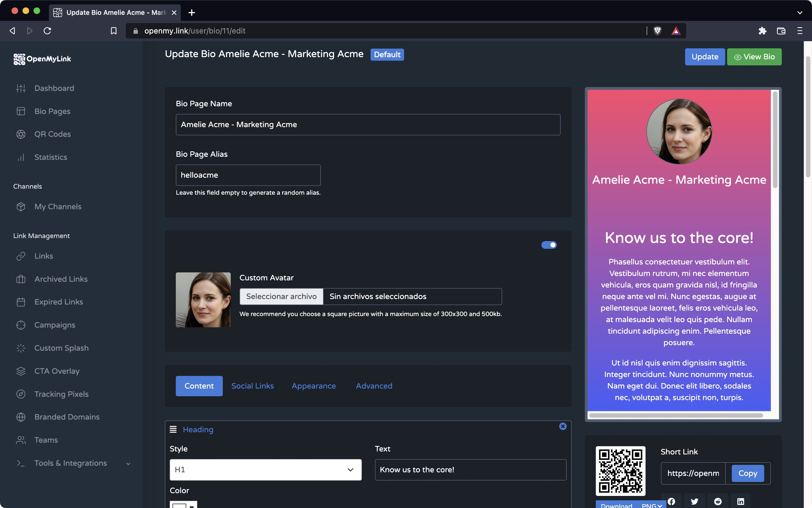
Task: Open the H1 Style dropdown
Action: point(266,469)
